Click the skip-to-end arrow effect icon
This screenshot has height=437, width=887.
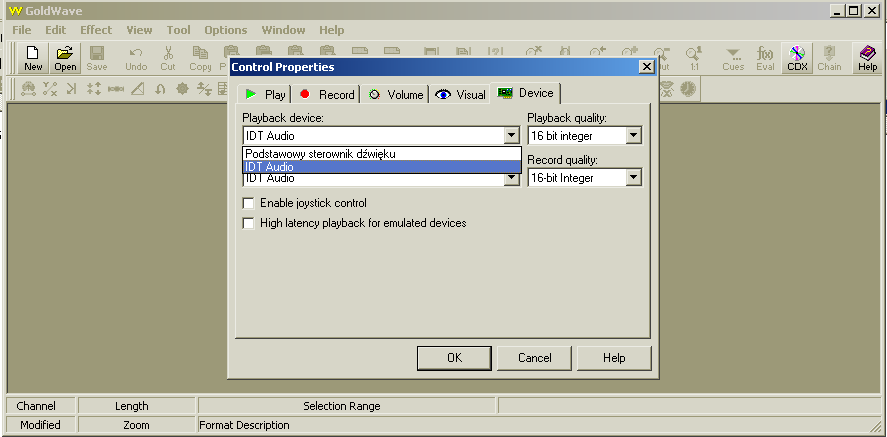[x=72, y=89]
